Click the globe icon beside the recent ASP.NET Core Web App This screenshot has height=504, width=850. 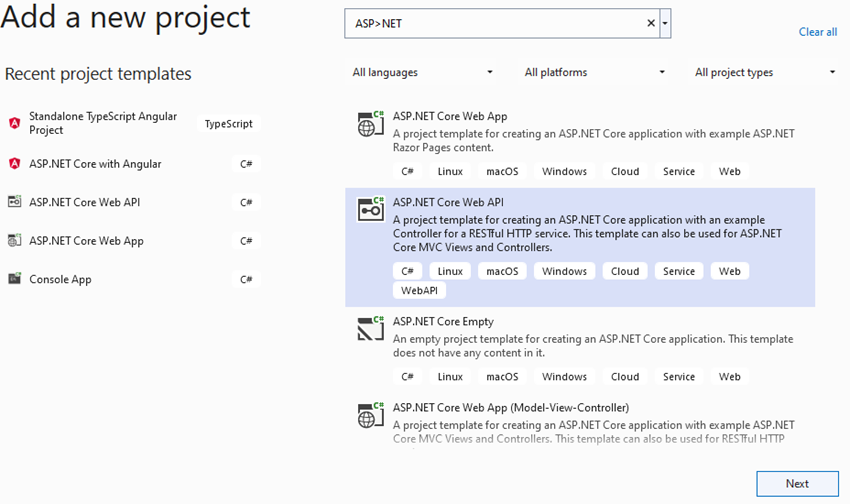15,240
